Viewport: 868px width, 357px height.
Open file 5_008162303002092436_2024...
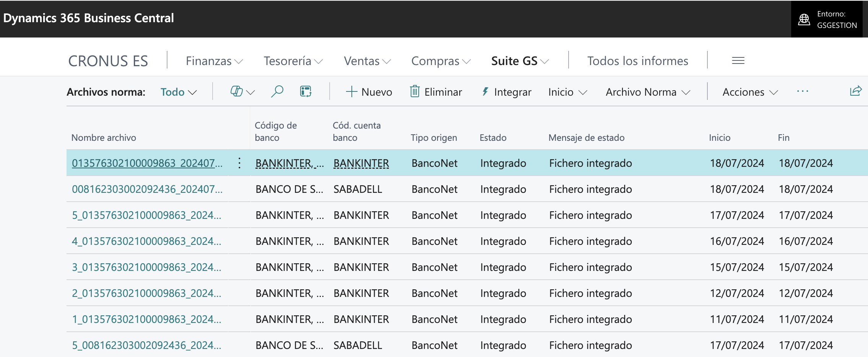147,345
